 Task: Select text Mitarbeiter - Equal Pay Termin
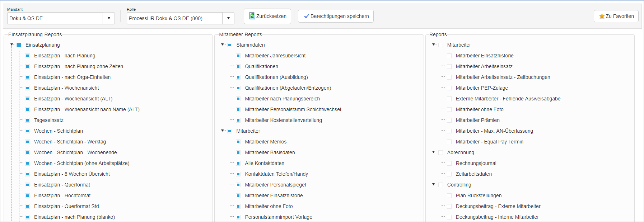pos(489,142)
